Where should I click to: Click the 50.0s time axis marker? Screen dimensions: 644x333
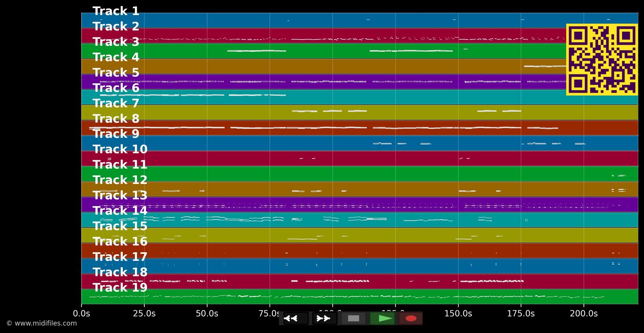click(207, 314)
